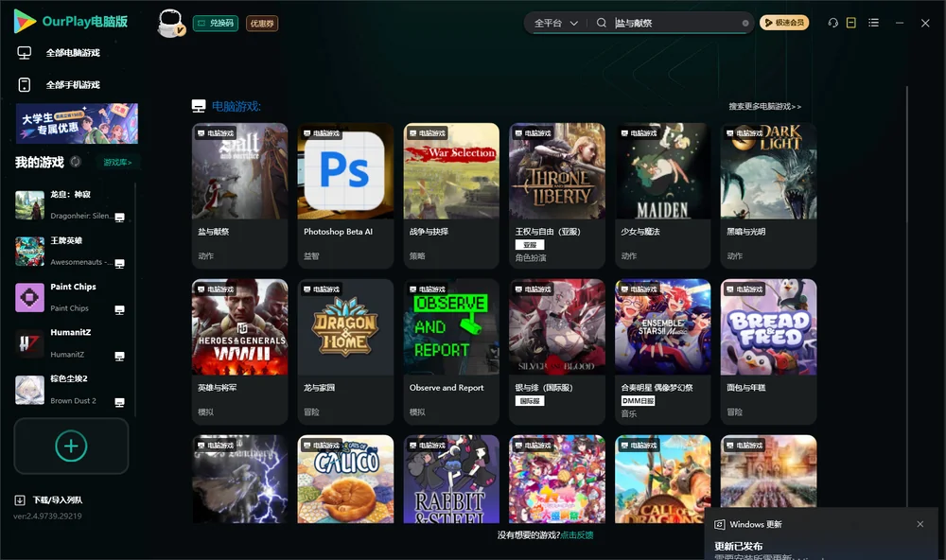Open the Observe and Report card
The height and width of the screenshot is (560, 946).
[451, 352]
